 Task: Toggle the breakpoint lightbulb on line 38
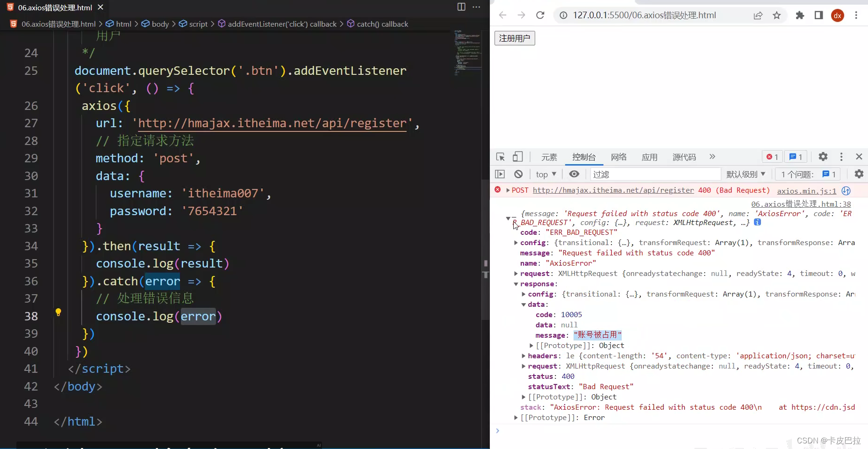[58, 312]
